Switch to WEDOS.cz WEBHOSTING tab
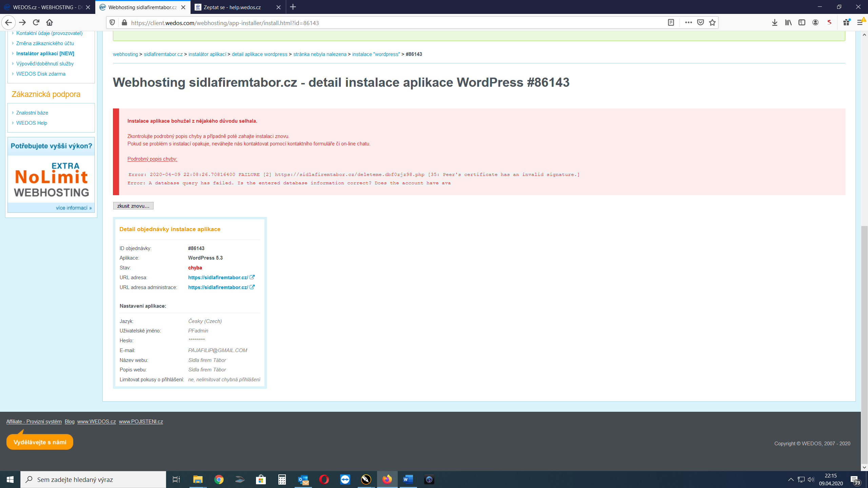The image size is (868, 488). coord(44,7)
